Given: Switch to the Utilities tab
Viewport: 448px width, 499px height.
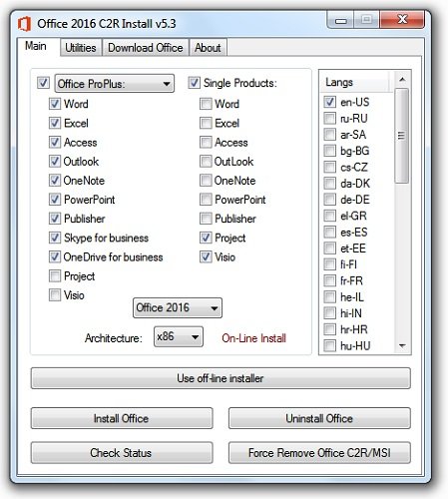Looking at the screenshot, I should tap(81, 48).
